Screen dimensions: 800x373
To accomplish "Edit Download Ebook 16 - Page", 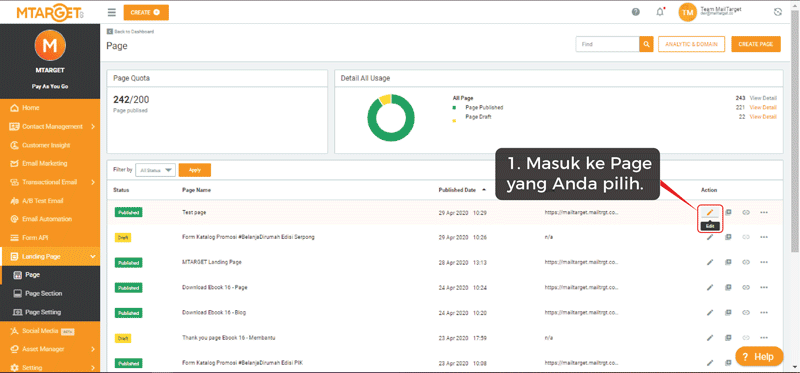I will [x=710, y=287].
